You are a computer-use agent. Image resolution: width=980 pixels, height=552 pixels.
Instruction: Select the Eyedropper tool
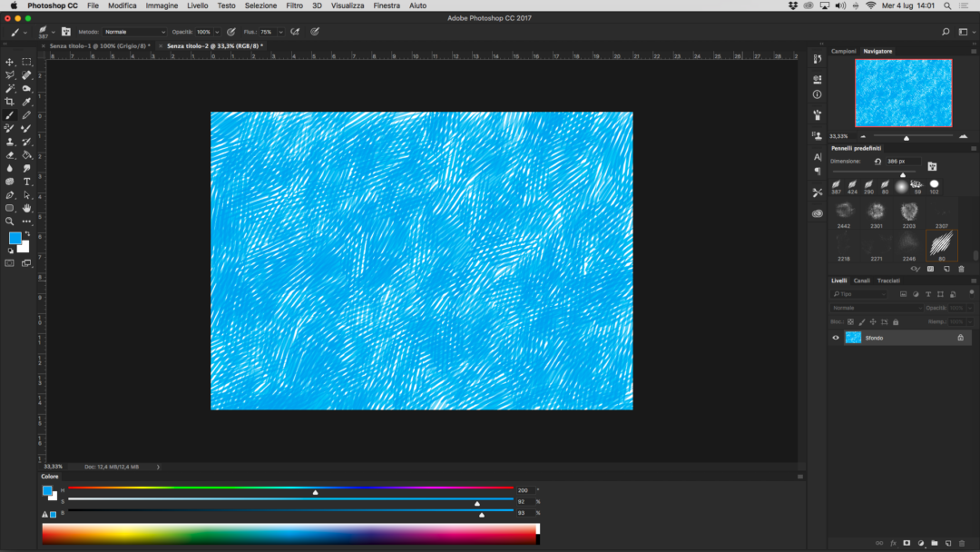(26, 102)
